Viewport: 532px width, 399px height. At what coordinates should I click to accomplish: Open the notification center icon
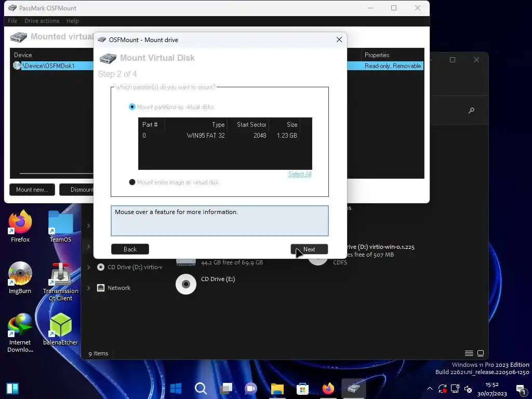pyautogui.click(x=521, y=389)
